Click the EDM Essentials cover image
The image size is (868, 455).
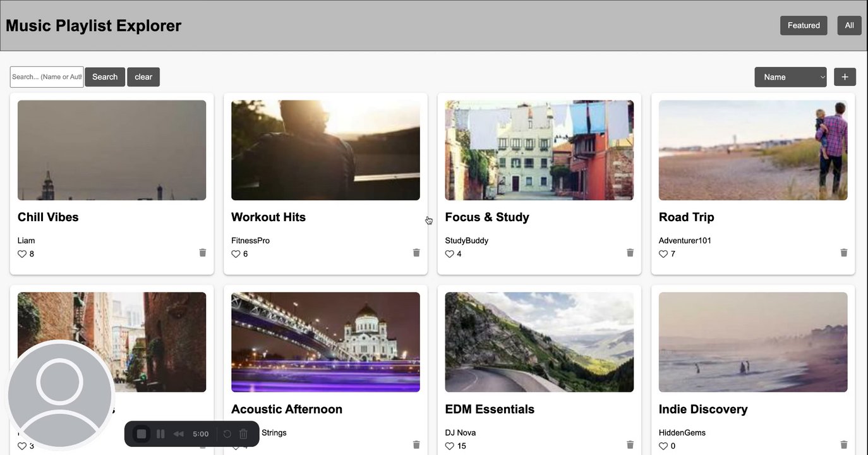[539, 342]
